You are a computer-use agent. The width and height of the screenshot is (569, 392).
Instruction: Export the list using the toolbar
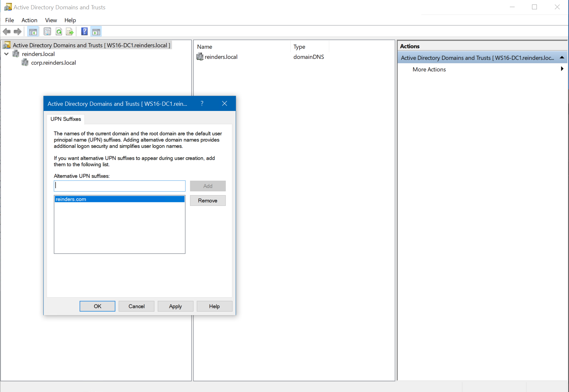tap(70, 31)
